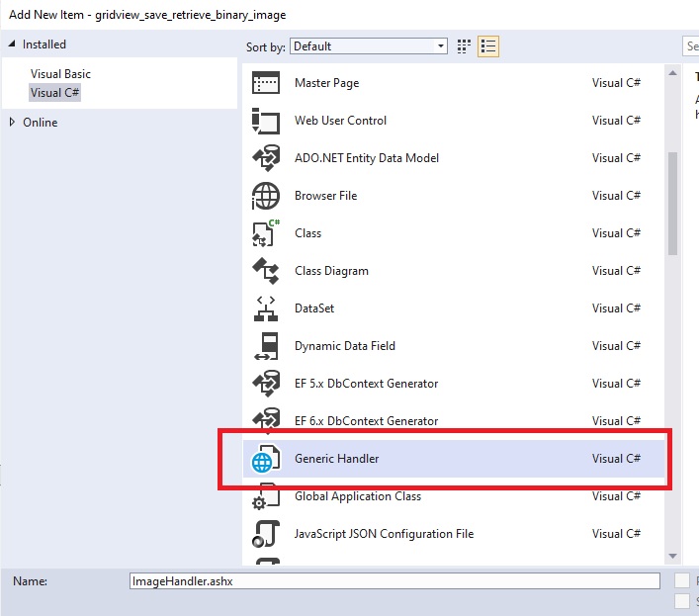This screenshot has height=616, width=699.
Task: Select the Browser File globe icon
Action: click(x=266, y=196)
